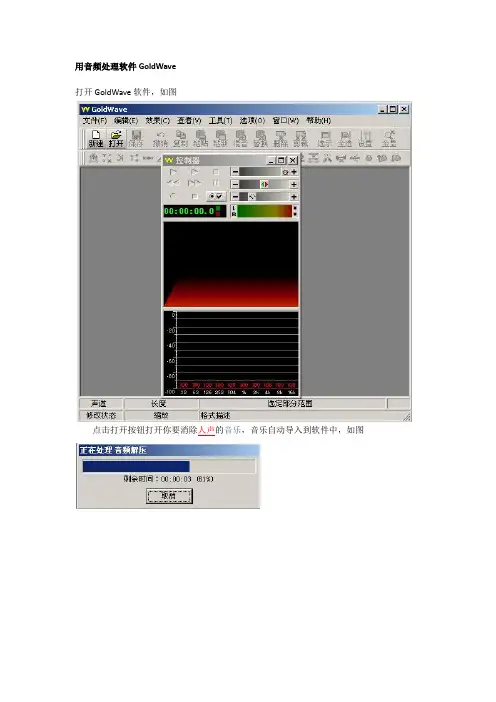Viewport: 496px width, 702px height.
Task: Open the 选项(O) menu
Action: coord(252,120)
